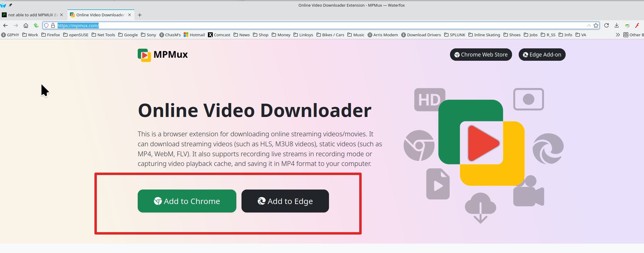
Task: Close the 'not able to add MPMUX' tab
Action: click(61, 15)
